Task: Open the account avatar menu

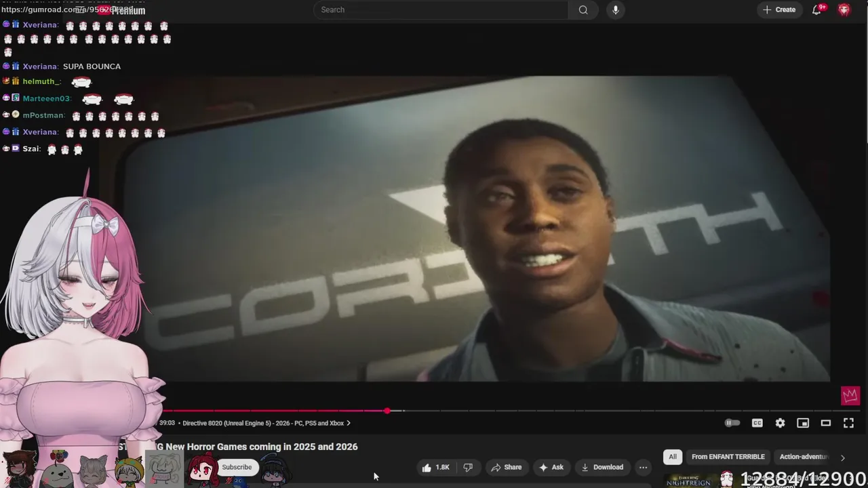Action: click(844, 9)
